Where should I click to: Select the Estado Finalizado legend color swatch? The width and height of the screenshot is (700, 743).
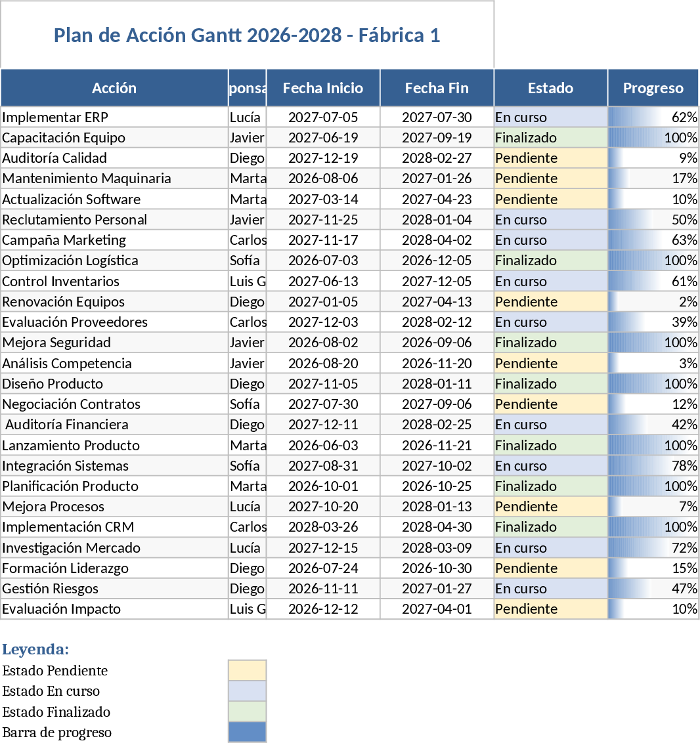(247, 711)
